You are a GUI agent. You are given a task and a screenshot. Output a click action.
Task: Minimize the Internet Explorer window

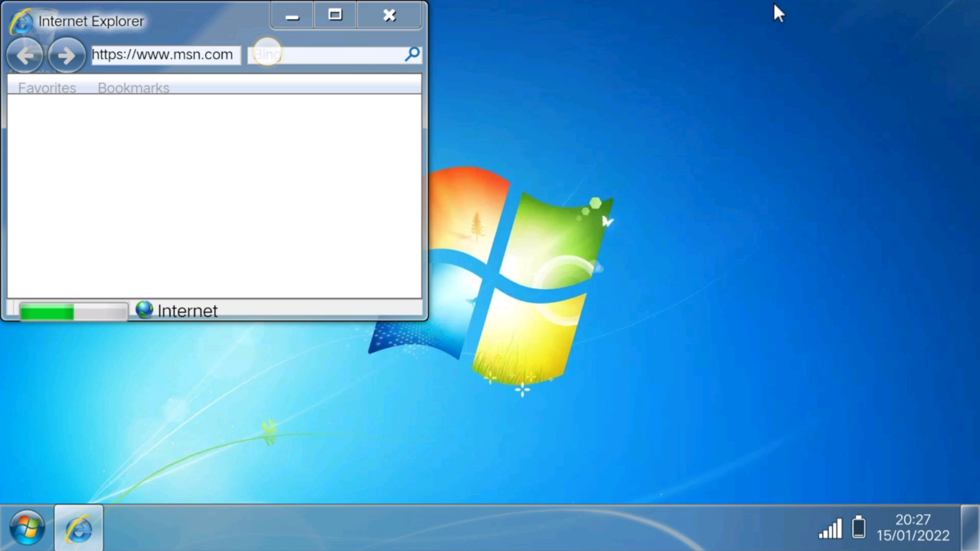pyautogui.click(x=292, y=16)
